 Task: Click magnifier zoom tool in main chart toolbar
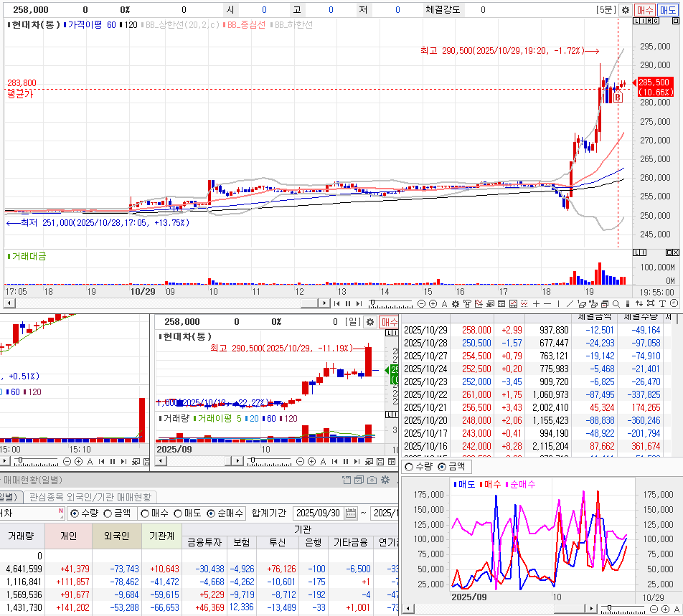616,303
